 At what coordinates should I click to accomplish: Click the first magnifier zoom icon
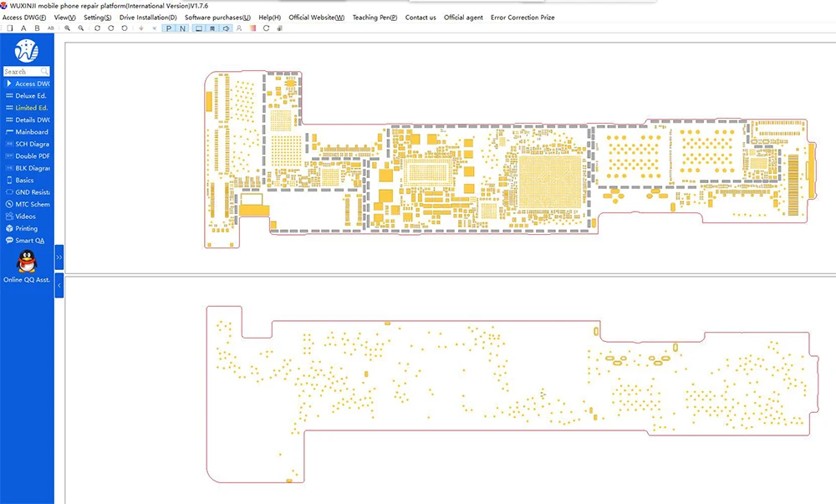(68, 28)
